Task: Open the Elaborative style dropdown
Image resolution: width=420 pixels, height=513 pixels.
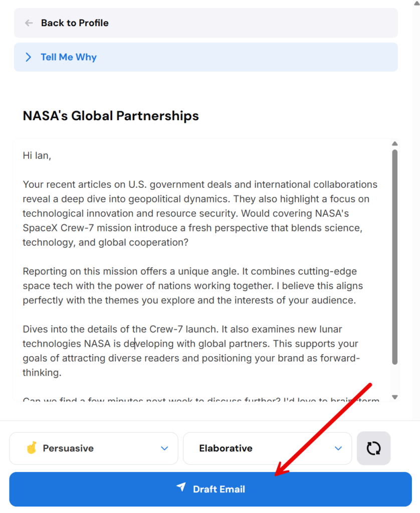Action: [x=268, y=448]
